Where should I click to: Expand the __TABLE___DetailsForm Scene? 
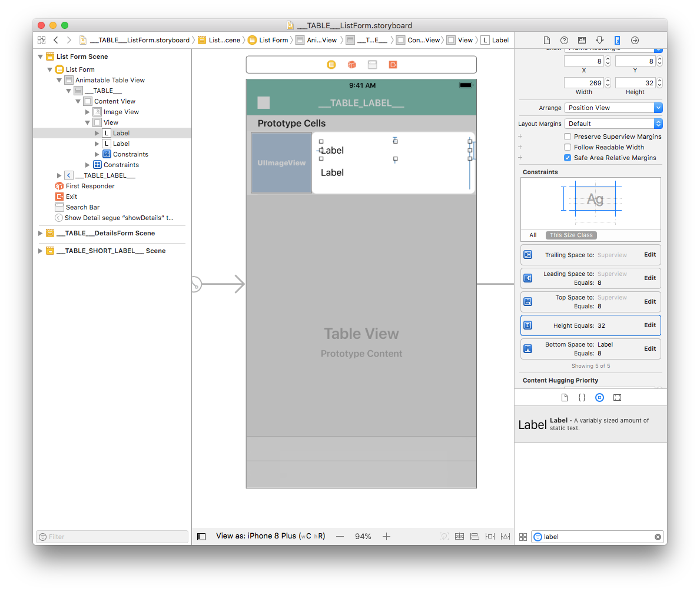[x=40, y=233]
